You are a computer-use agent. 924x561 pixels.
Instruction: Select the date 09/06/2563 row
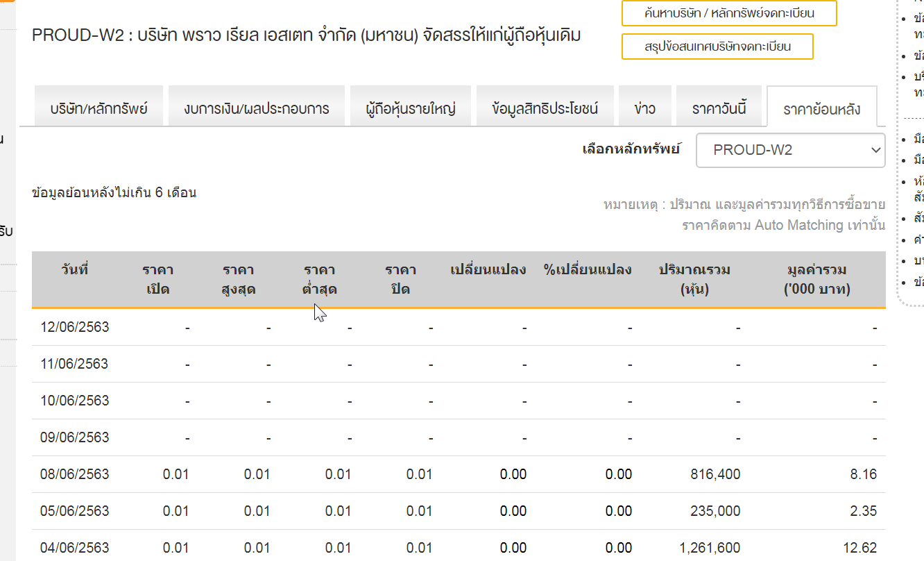[459, 437]
